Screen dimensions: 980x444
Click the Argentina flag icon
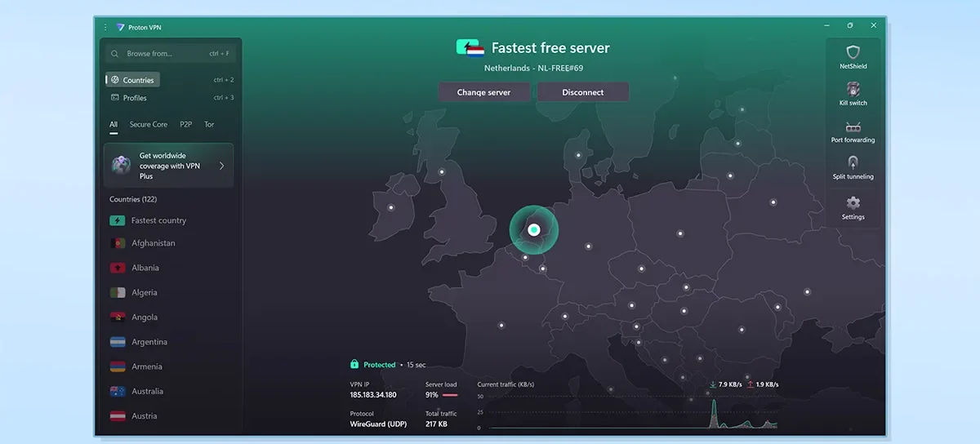click(x=117, y=342)
